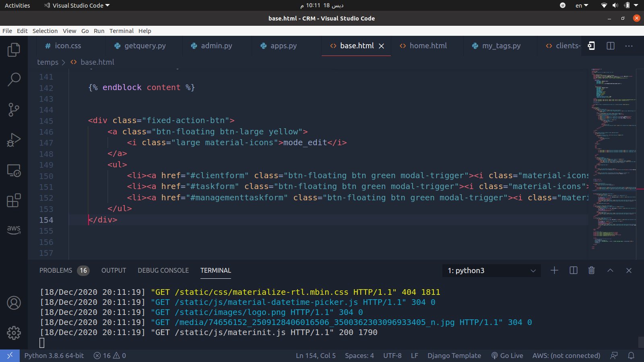Open the Run and Debug view
The image size is (644, 362).
(x=14, y=140)
